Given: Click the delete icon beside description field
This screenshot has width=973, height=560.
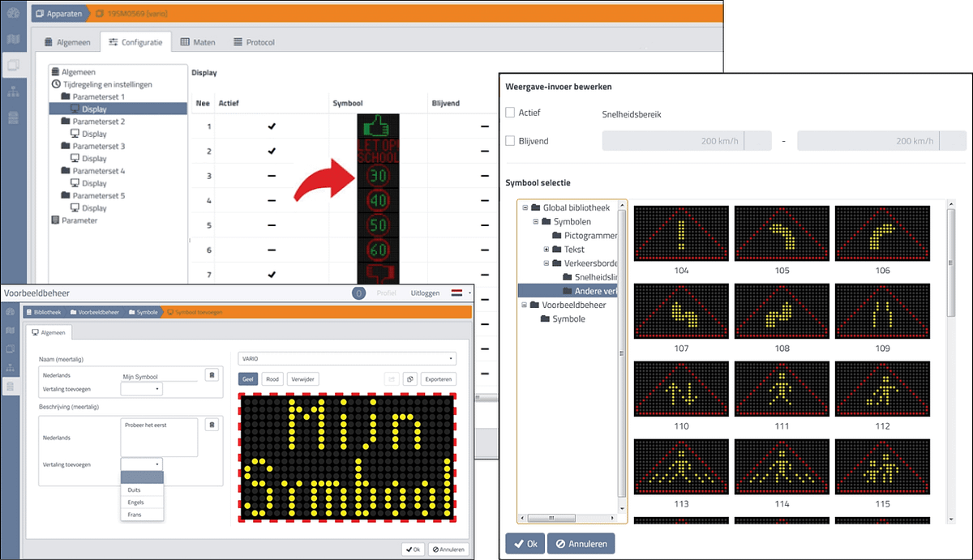Looking at the screenshot, I should pyautogui.click(x=211, y=424).
